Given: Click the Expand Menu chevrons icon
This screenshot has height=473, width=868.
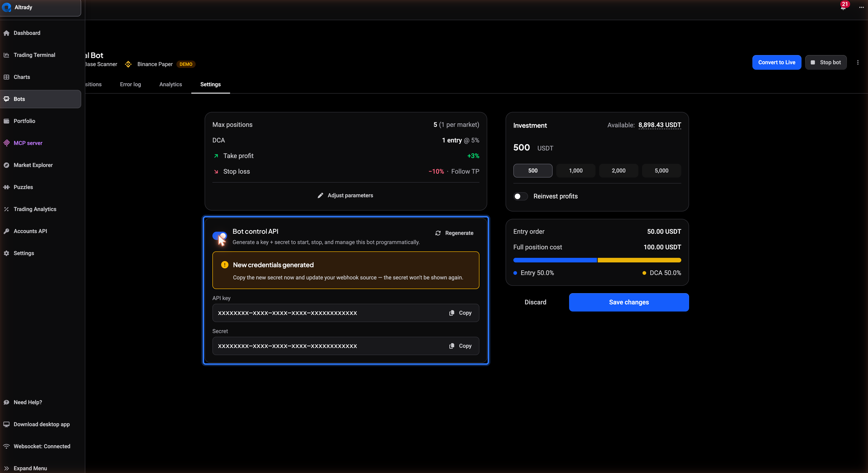Looking at the screenshot, I should [x=6, y=468].
